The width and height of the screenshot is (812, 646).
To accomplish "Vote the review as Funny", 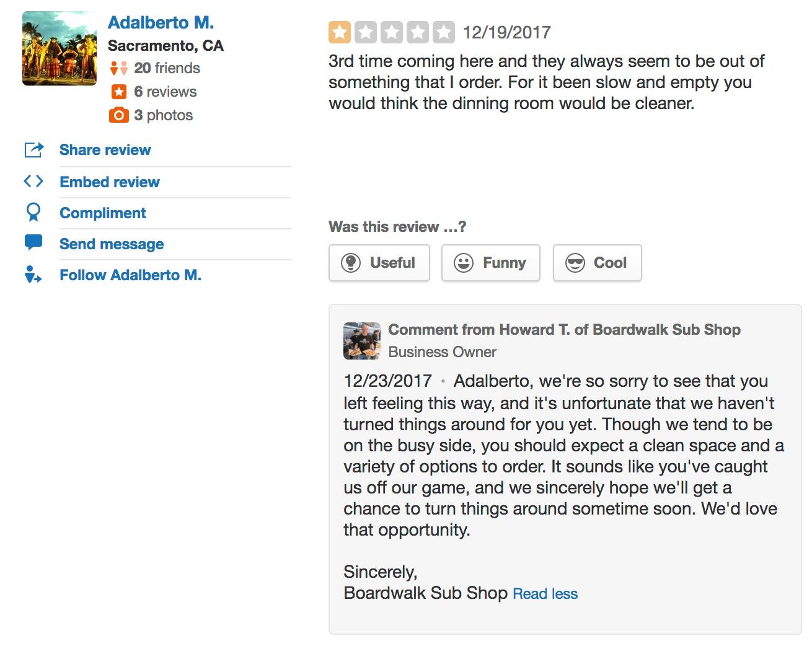I will tap(490, 263).
